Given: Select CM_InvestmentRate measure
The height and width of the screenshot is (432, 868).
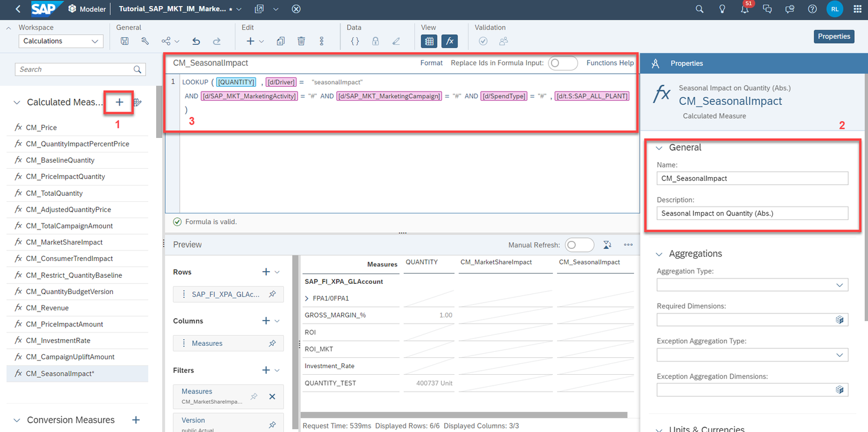Looking at the screenshot, I should [x=77, y=340].
